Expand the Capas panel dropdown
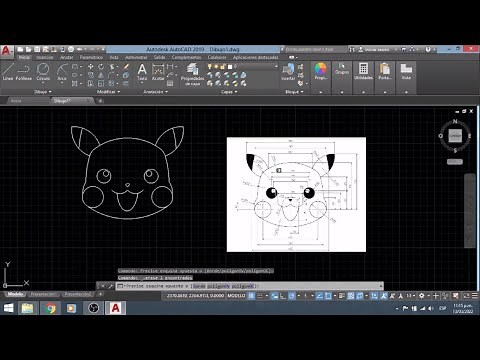This screenshot has width=480, height=360. (x=229, y=92)
